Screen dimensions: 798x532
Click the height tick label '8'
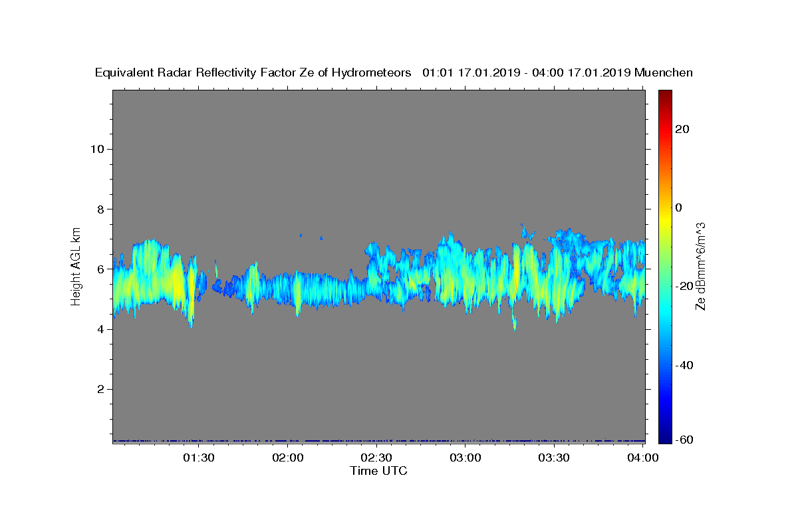(100, 209)
